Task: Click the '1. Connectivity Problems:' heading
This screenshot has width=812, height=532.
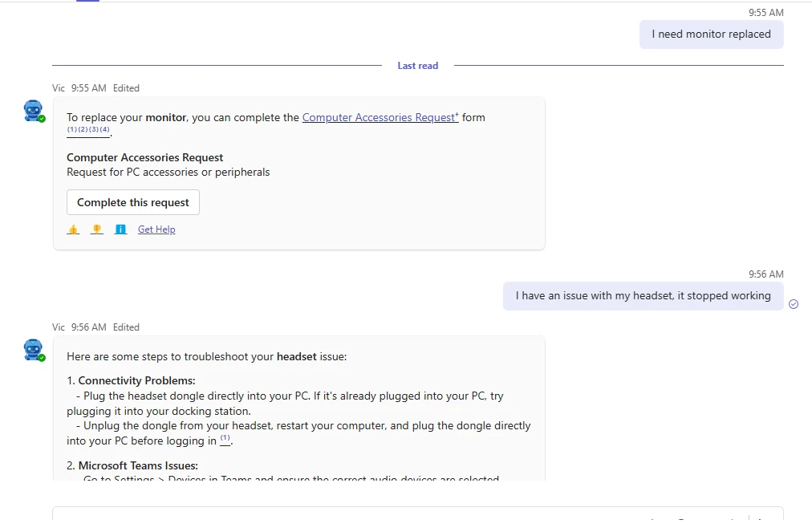Action: coord(131,380)
